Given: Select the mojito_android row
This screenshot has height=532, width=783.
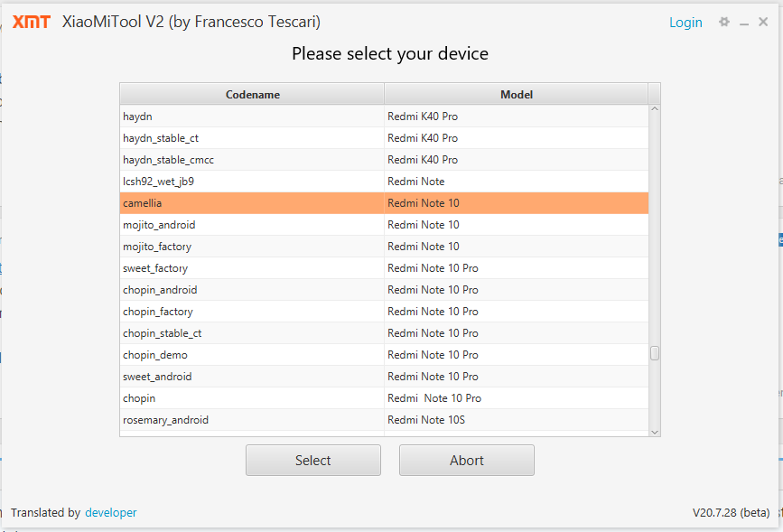Looking at the screenshot, I should [x=384, y=225].
